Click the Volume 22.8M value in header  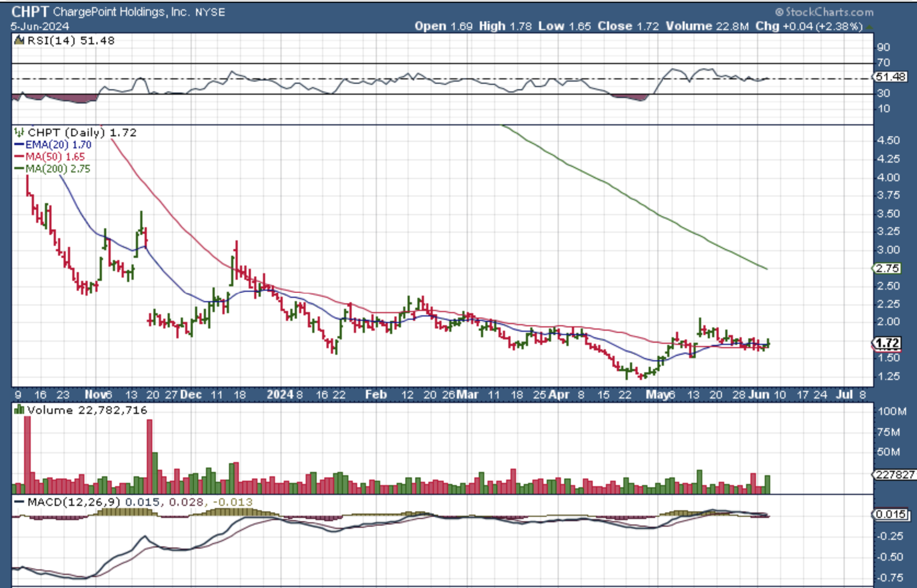pos(707,26)
